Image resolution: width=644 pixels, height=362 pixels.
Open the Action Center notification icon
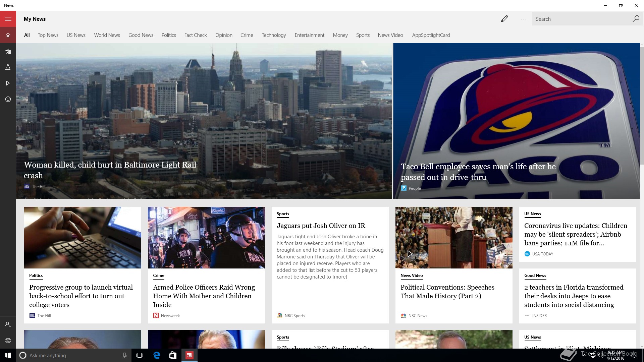(634, 356)
